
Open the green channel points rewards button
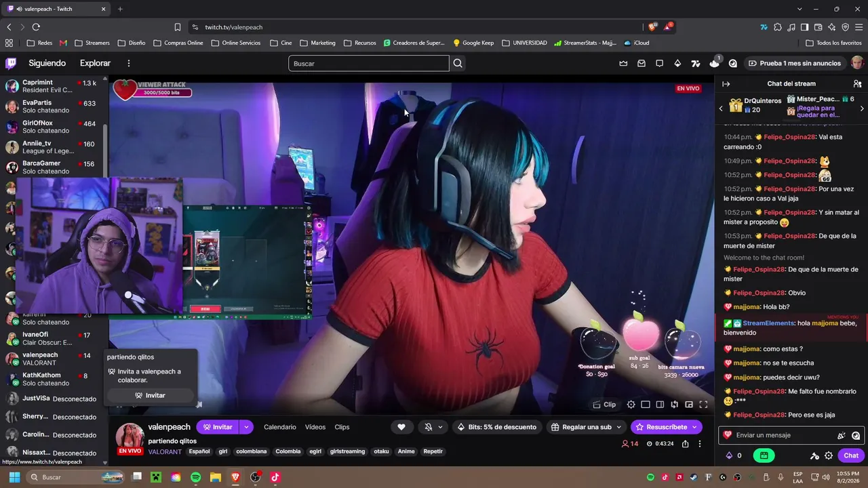764,455
